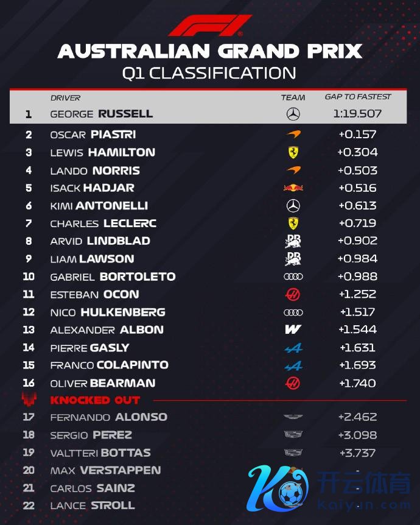The height and width of the screenshot is (525, 420).
Task: Select the Cadillac logo beside Fernando Alonso
Action: pos(293,417)
